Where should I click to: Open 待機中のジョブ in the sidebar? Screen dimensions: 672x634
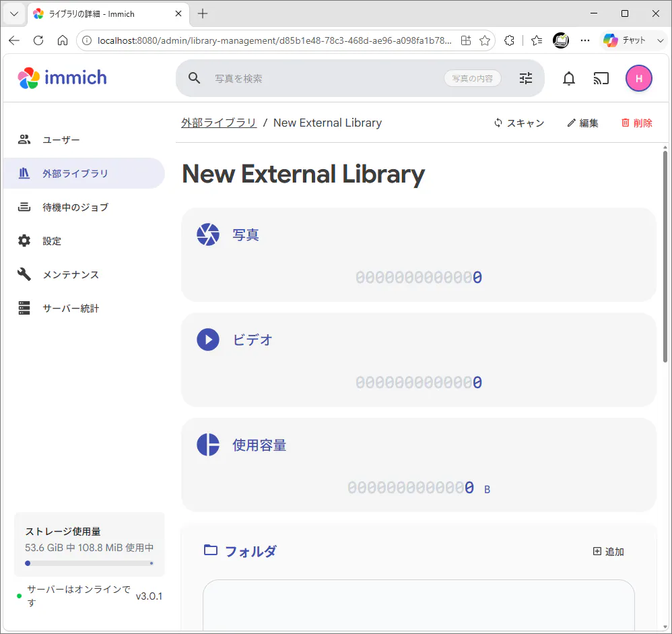84,208
